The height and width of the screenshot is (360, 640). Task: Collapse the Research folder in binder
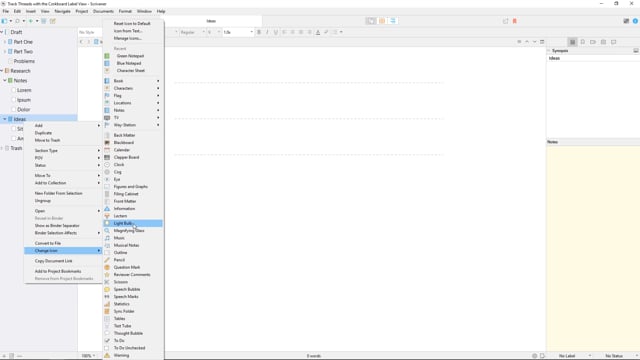click(x=2, y=71)
